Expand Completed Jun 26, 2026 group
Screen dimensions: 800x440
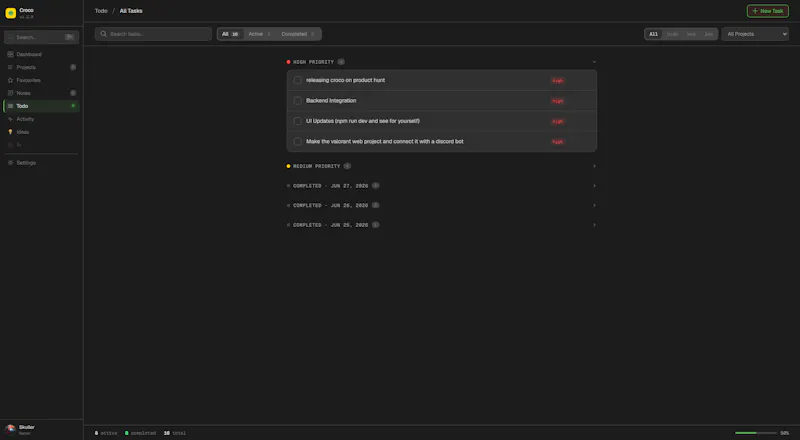click(441, 205)
